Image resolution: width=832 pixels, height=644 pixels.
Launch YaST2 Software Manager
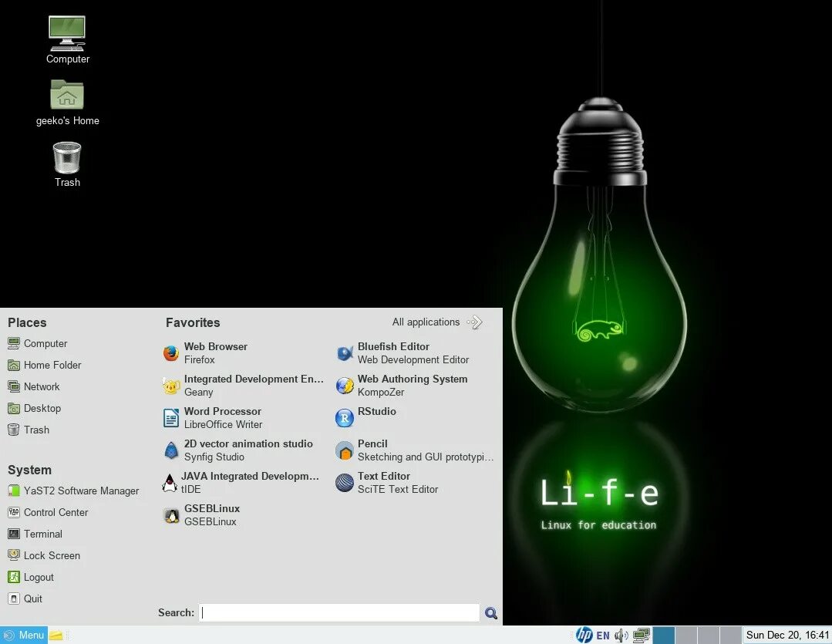tap(73, 491)
